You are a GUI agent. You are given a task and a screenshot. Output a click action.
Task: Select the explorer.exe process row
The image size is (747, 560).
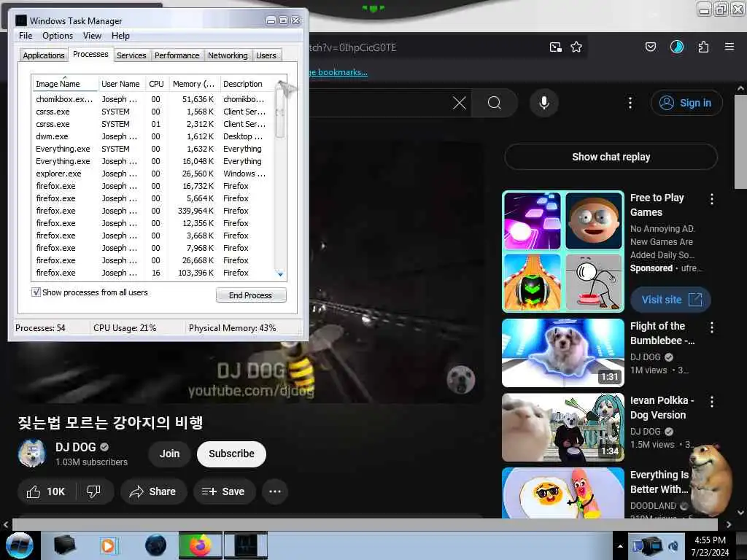tap(152, 174)
